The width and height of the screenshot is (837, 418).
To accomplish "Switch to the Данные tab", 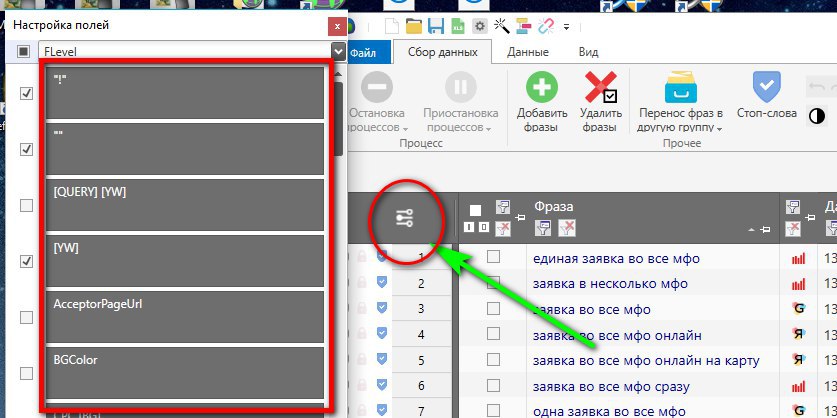I will coord(528,52).
